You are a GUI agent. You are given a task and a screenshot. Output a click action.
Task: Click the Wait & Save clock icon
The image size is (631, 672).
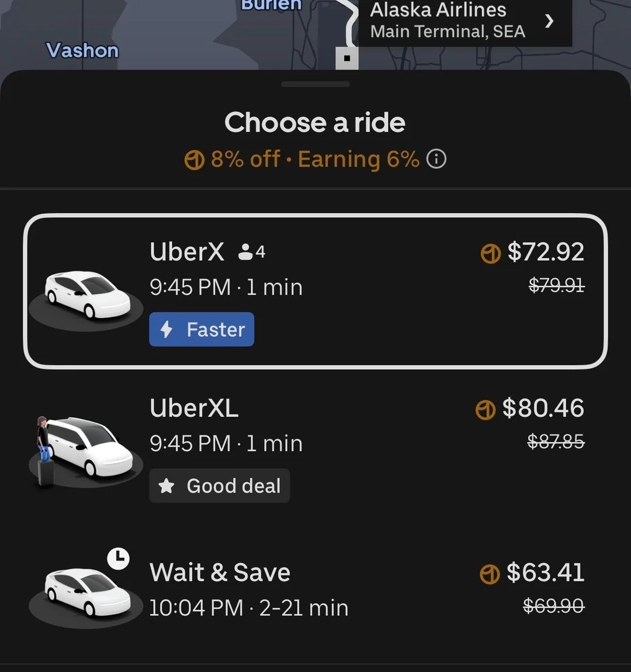pyautogui.click(x=118, y=559)
